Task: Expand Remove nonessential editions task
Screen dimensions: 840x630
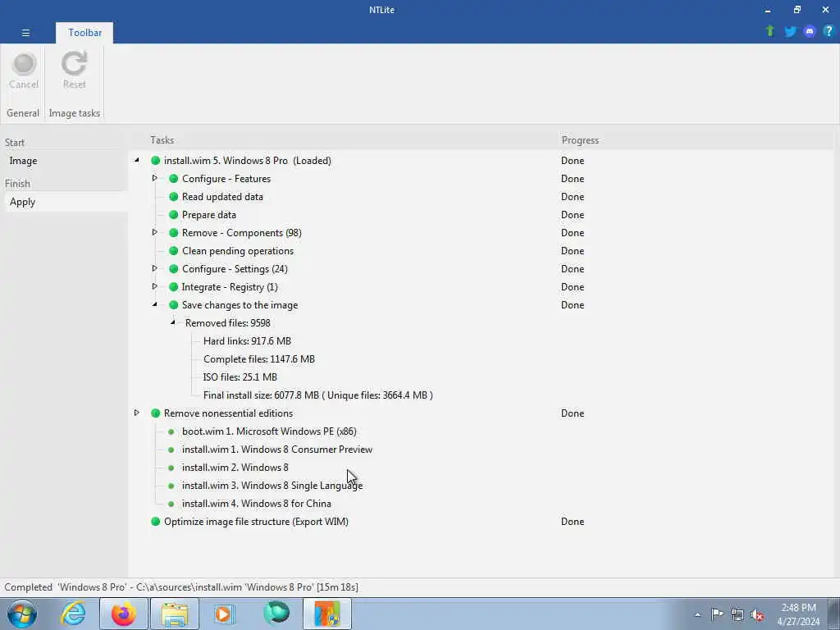Action: pyautogui.click(x=137, y=413)
